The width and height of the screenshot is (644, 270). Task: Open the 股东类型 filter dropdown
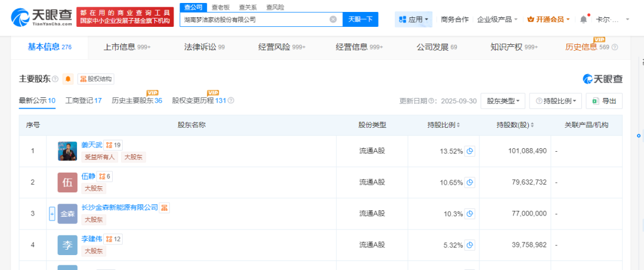(503, 101)
